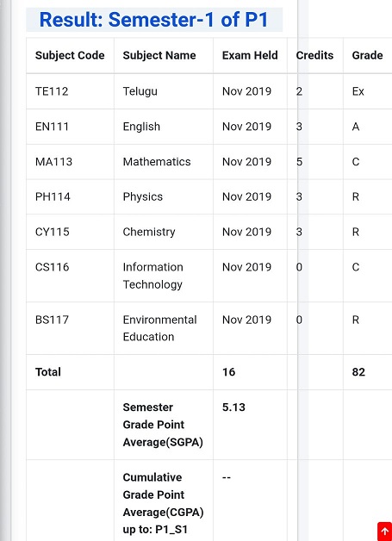Click the Total row label

[x=48, y=372]
